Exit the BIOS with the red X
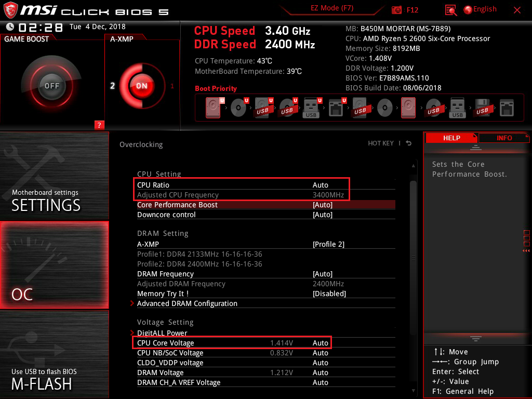This screenshot has width=532, height=399. 517,10
